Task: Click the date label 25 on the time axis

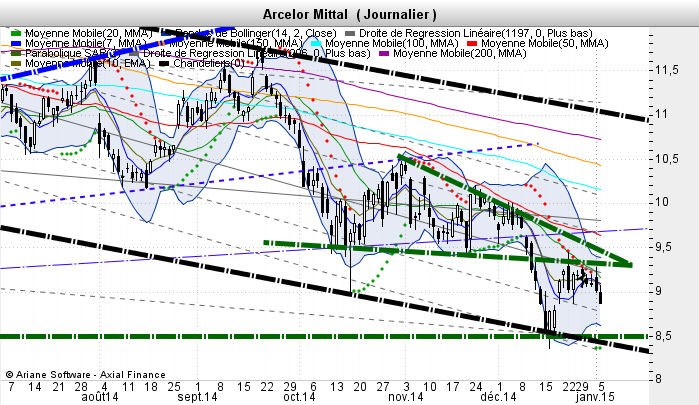Action: pos(174,386)
